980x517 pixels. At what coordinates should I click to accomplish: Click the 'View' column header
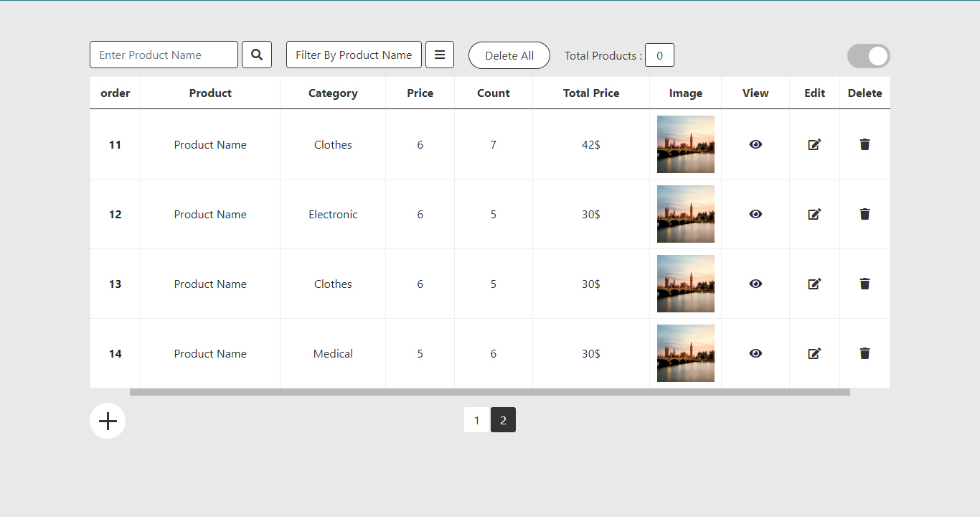click(x=755, y=93)
